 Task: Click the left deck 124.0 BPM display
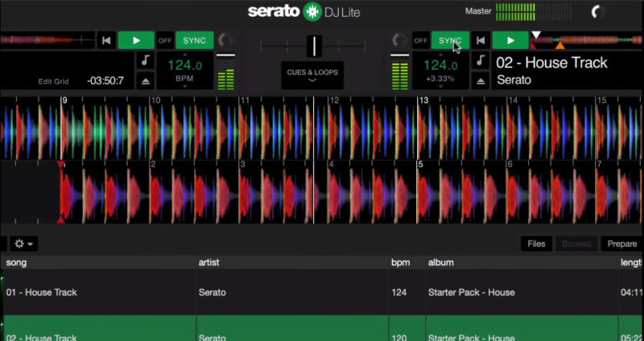pyautogui.click(x=185, y=65)
